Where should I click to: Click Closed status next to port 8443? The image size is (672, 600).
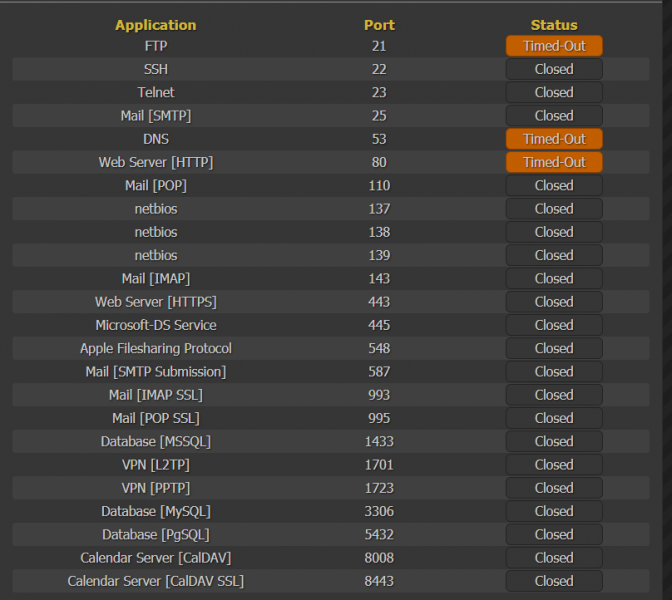[x=554, y=581]
